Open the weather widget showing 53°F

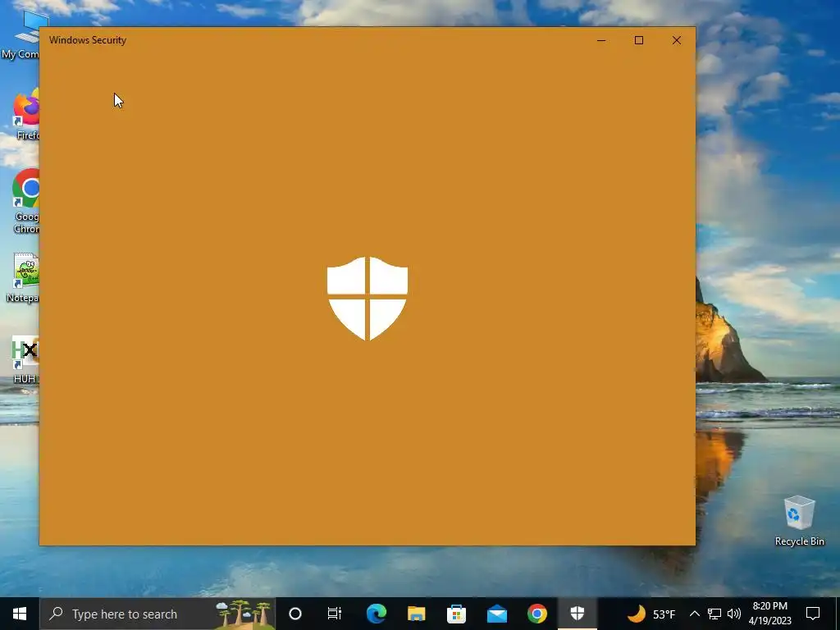pos(651,614)
